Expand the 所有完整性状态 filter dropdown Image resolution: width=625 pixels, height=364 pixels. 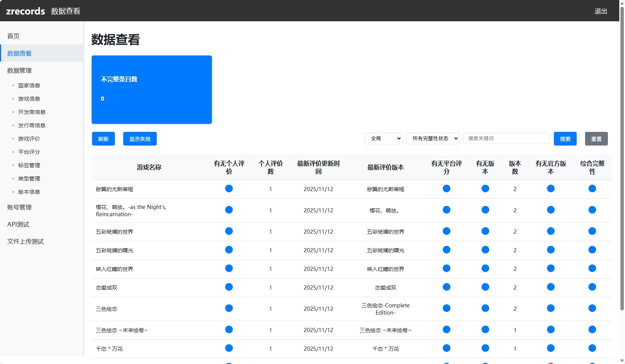click(x=433, y=138)
